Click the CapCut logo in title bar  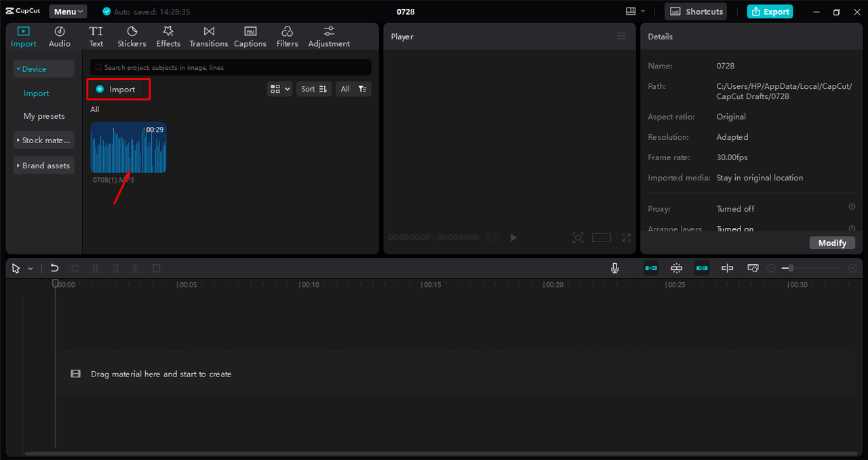[23, 12]
